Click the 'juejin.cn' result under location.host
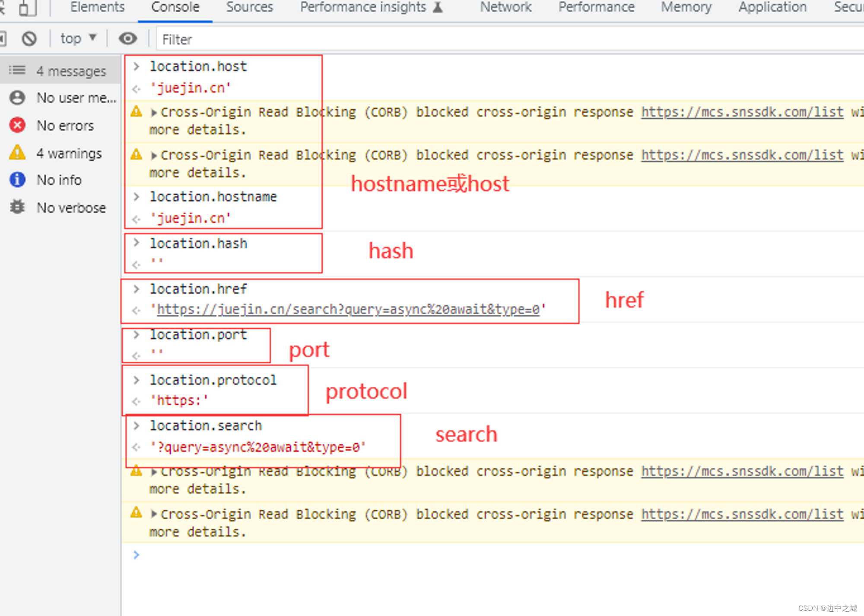The height and width of the screenshot is (616, 864). pos(190,88)
